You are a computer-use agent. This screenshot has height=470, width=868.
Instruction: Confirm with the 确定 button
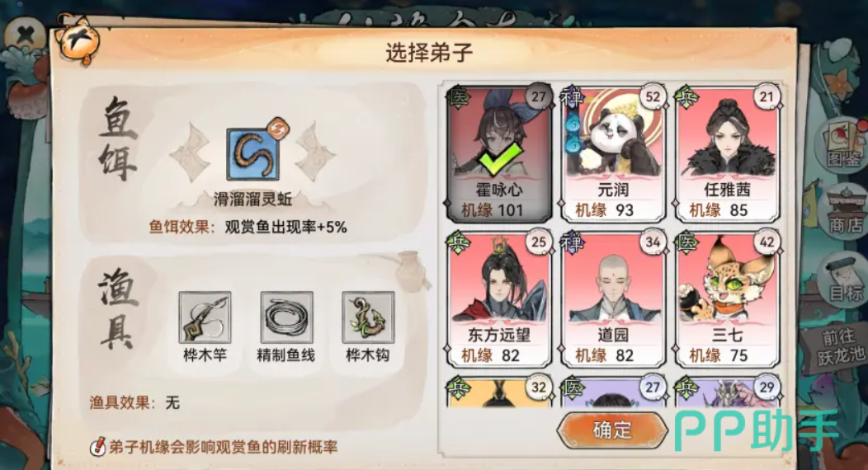[x=612, y=430]
